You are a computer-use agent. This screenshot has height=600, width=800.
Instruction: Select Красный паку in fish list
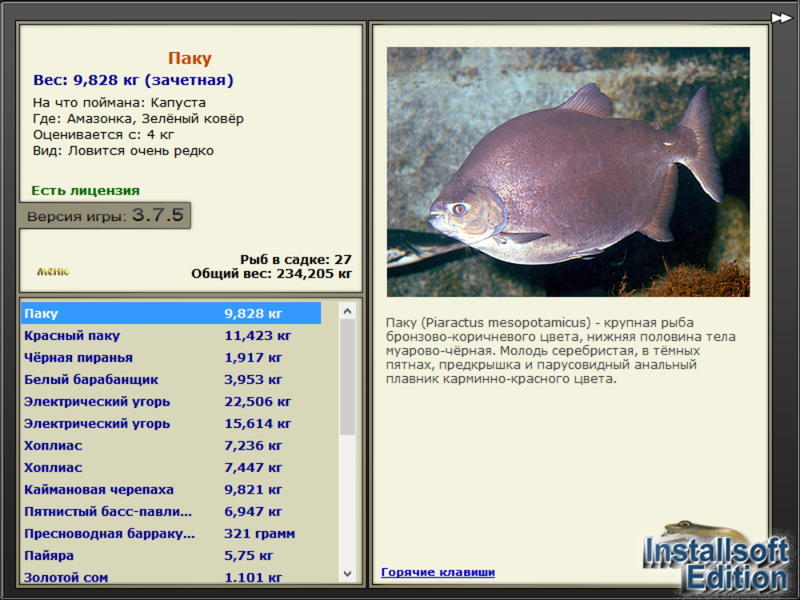(171, 336)
